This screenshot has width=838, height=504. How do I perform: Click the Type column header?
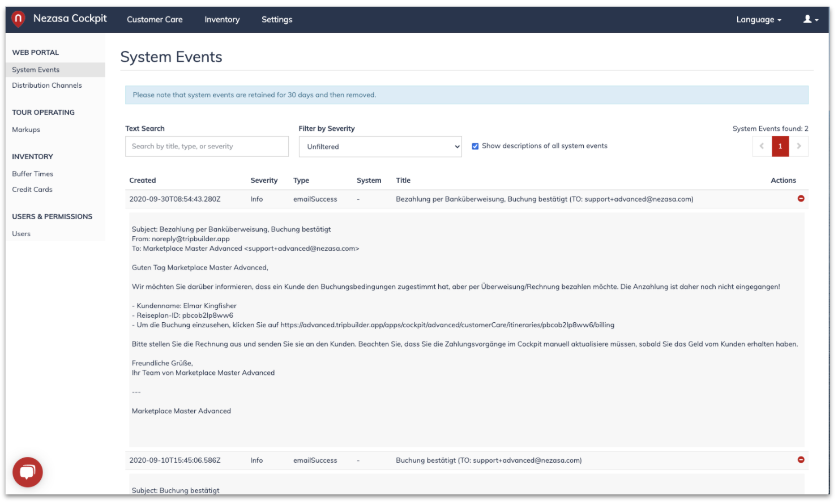pyautogui.click(x=301, y=180)
